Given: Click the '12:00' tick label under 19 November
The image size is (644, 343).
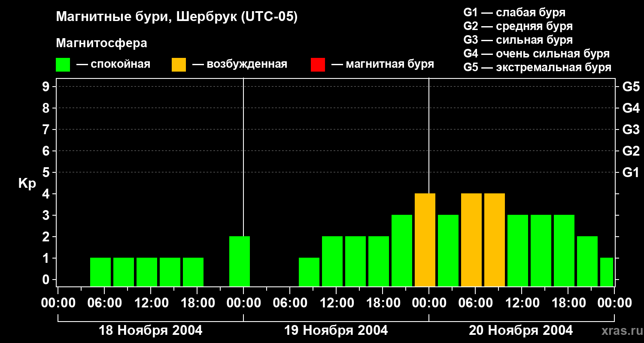Looking at the screenshot, I should coord(336,303).
